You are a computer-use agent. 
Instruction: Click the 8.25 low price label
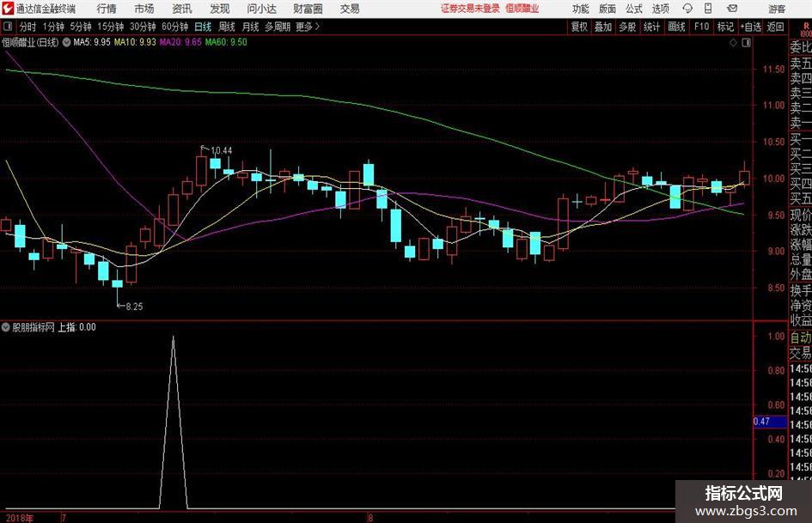(x=134, y=307)
